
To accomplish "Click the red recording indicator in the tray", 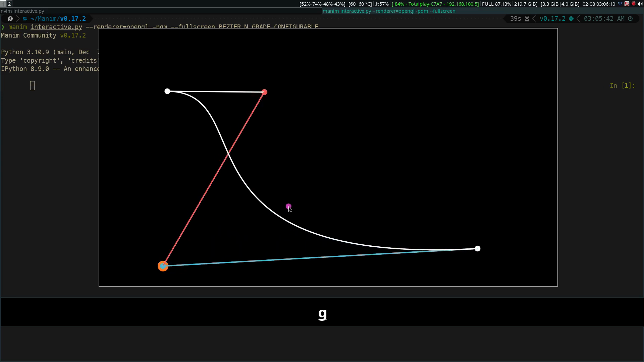I will tap(634, 3).
